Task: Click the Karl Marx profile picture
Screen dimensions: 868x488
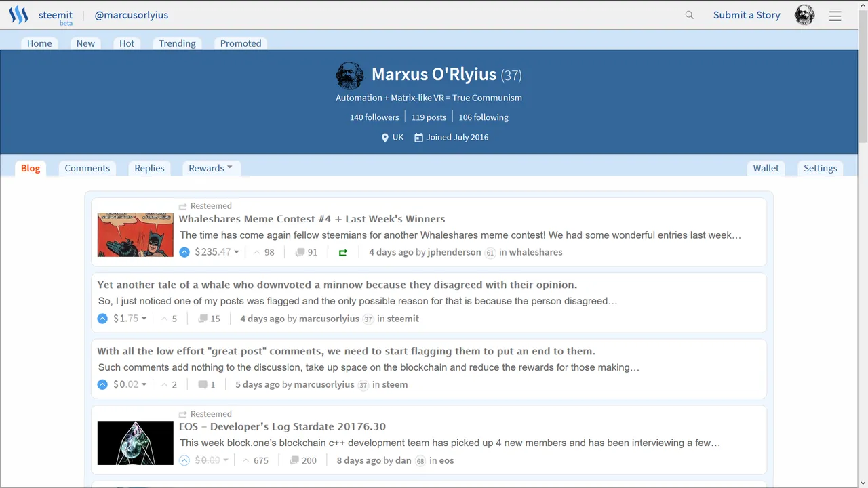Action: (x=350, y=75)
